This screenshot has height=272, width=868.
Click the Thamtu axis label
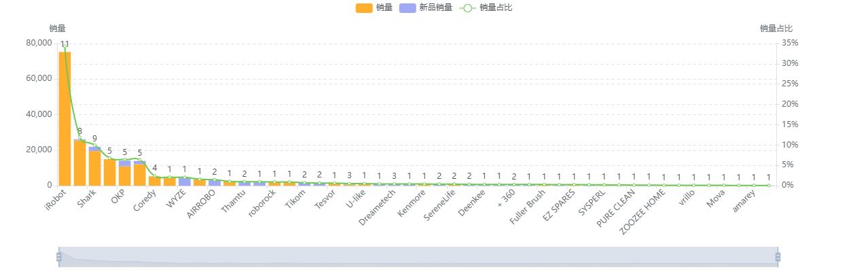[x=234, y=202]
